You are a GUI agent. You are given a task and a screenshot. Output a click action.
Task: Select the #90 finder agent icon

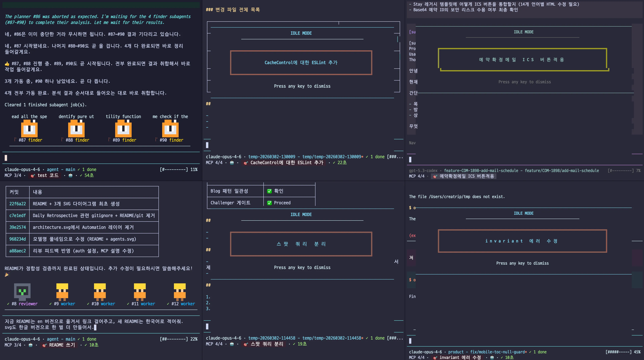(170, 128)
